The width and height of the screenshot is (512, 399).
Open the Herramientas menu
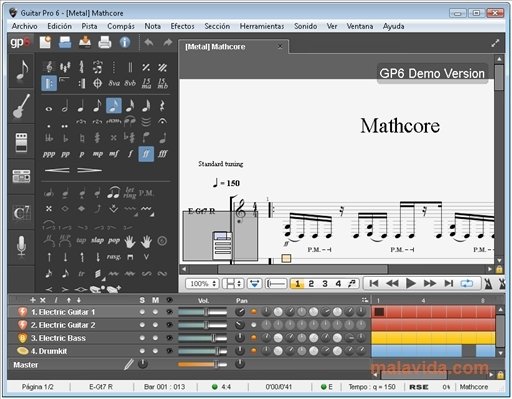[262, 26]
